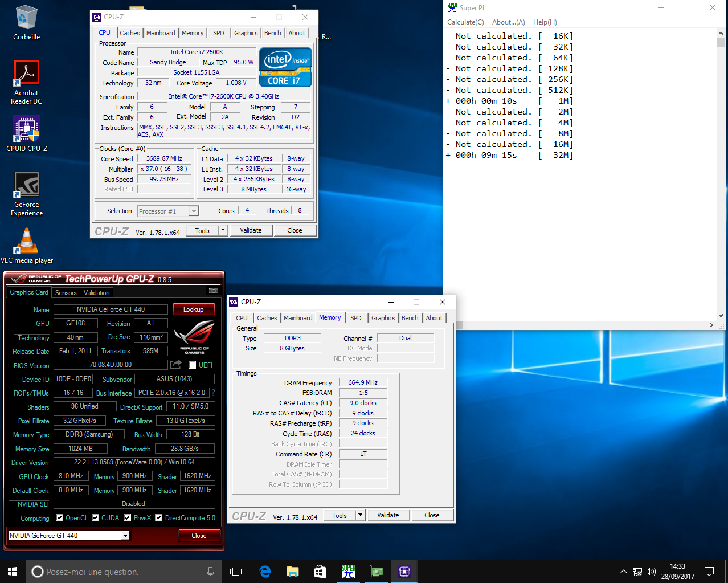Open the Validation tab in GPU-Z
The height and width of the screenshot is (583, 728).
(x=96, y=292)
